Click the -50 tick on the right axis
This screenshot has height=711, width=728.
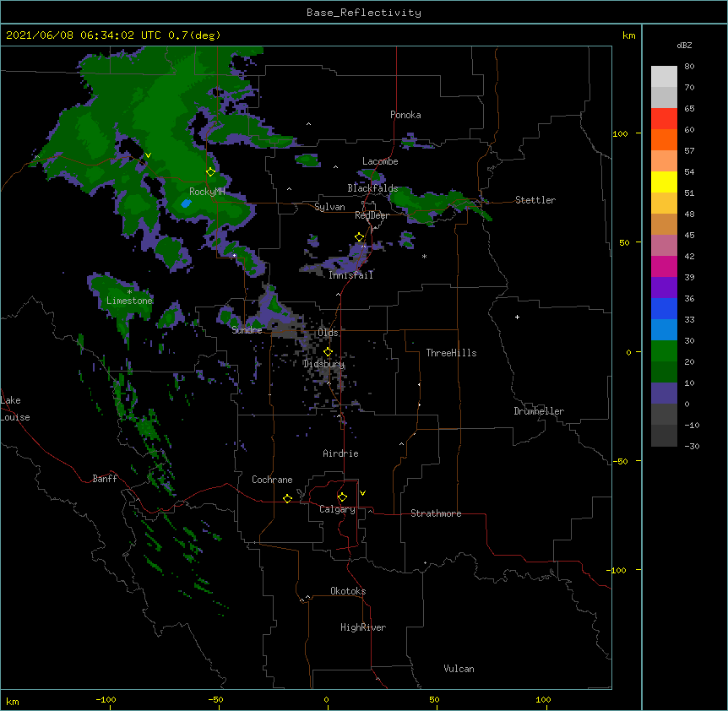620,461
